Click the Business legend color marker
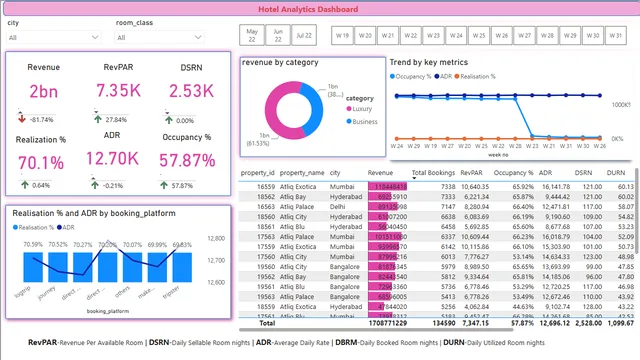This screenshot has width=640, height=360. 349,121
